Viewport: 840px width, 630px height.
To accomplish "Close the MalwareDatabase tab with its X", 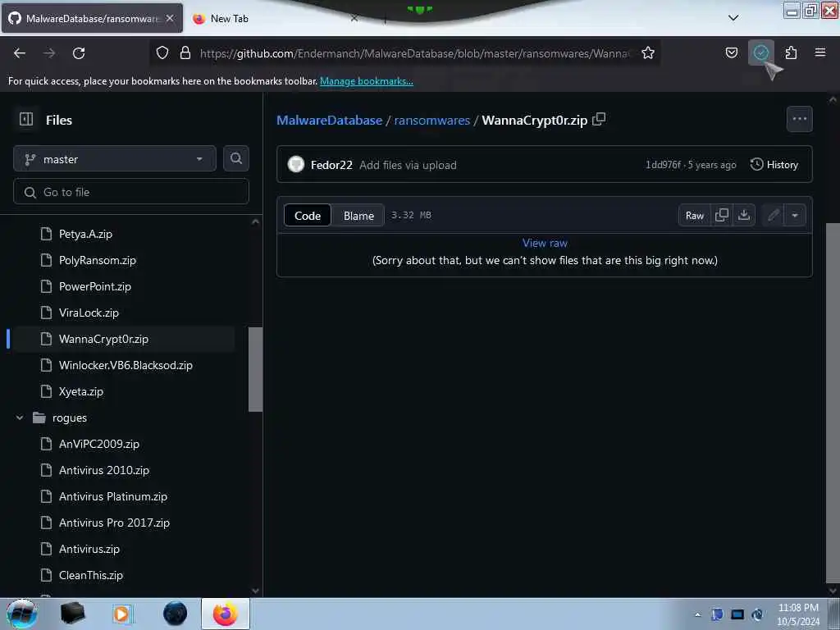I will 170,18.
